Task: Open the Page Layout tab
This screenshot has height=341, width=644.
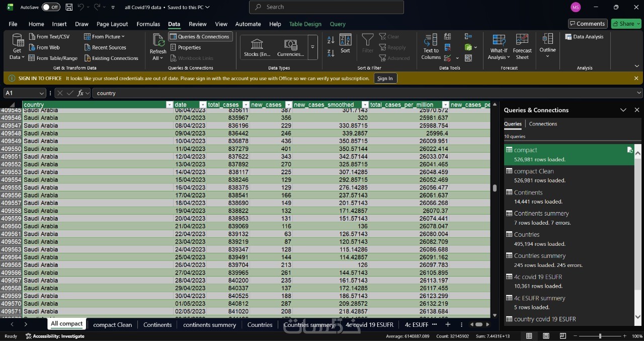Action: click(112, 24)
